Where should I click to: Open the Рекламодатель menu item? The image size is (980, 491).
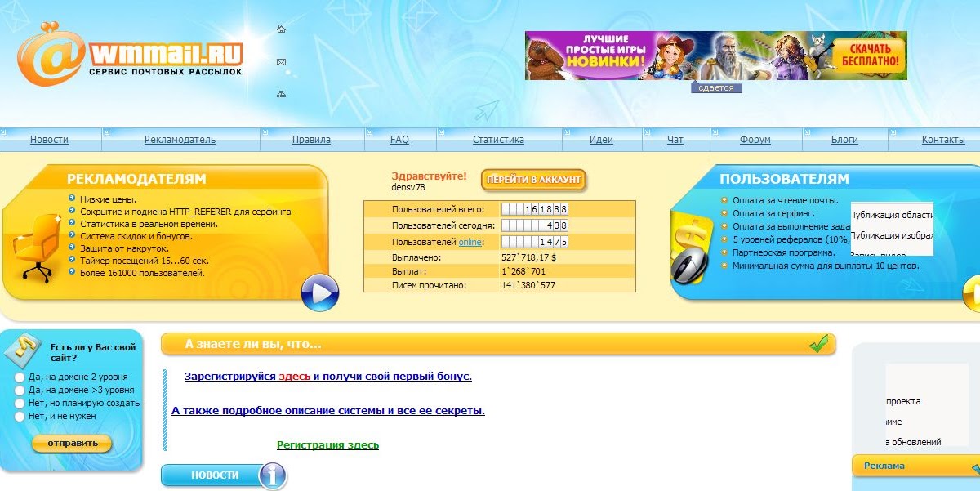coord(180,140)
